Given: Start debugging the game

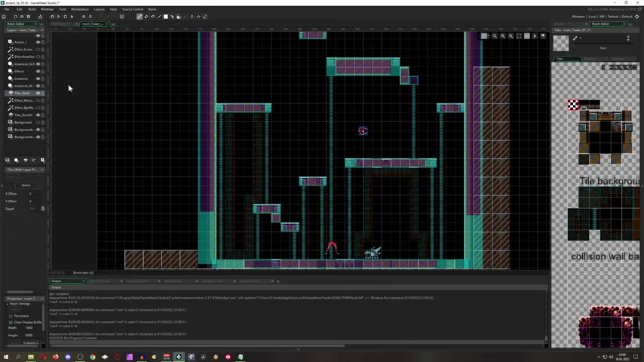Looking at the screenshot, I should coord(52,17).
